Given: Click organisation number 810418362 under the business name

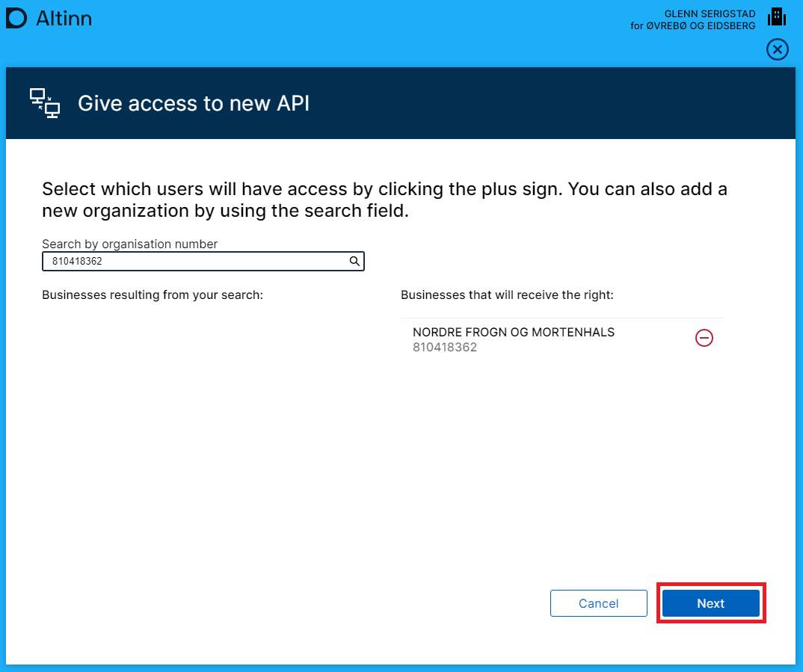Looking at the screenshot, I should (x=444, y=348).
